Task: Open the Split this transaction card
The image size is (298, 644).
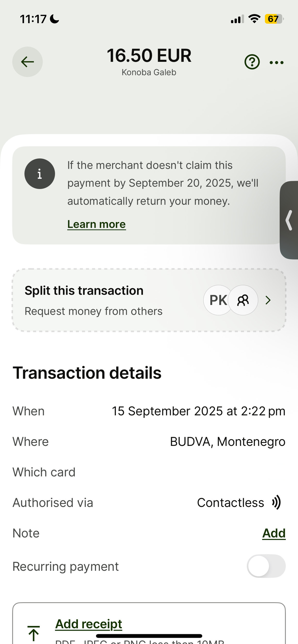Action: (x=103, y=300)
